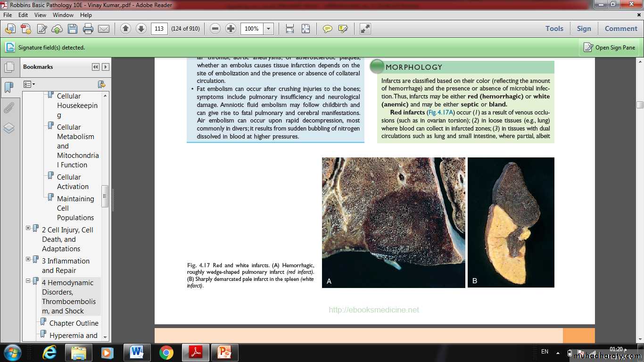
Task: Open the Attachments paperclip panel
Action: [9, 108]
